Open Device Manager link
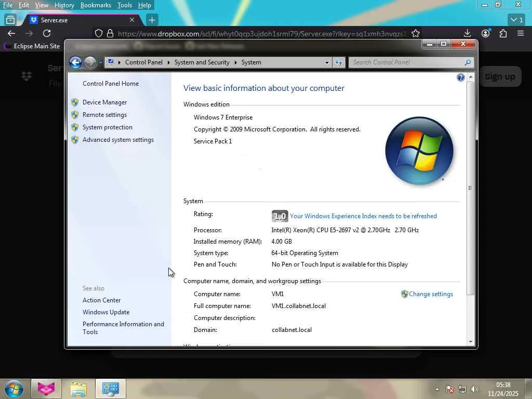The height and width of the screenshot is (399, 532). (104, 102)
